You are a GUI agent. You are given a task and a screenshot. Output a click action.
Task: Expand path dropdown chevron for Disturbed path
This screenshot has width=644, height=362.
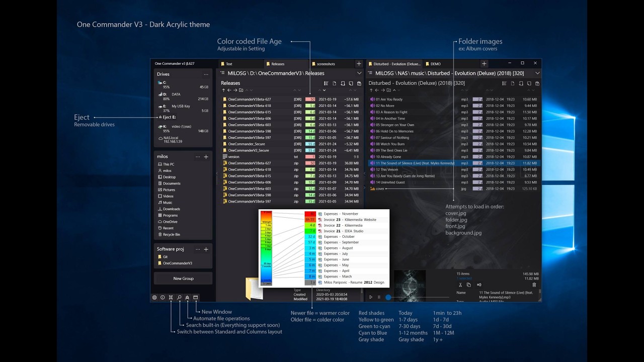tap(537, 73)
